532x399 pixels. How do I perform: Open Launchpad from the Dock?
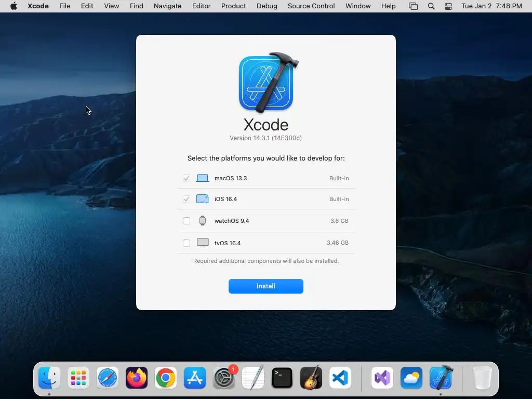point(78,378)
